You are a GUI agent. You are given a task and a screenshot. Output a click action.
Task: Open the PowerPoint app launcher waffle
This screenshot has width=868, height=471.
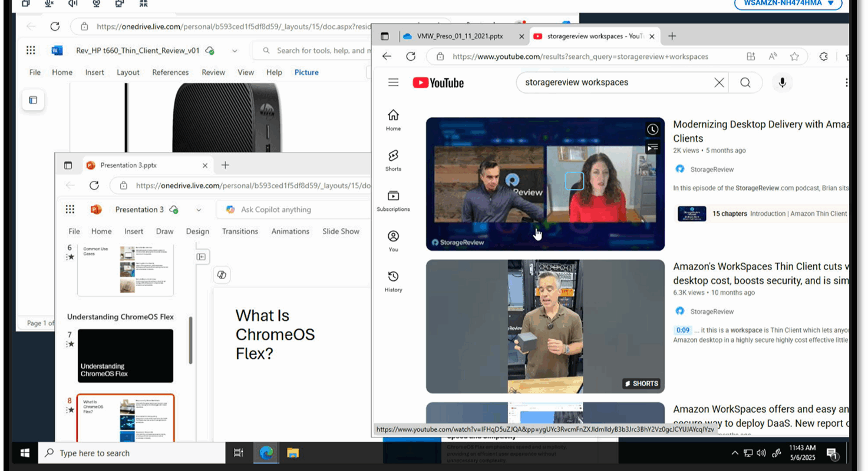pos(70,209)
